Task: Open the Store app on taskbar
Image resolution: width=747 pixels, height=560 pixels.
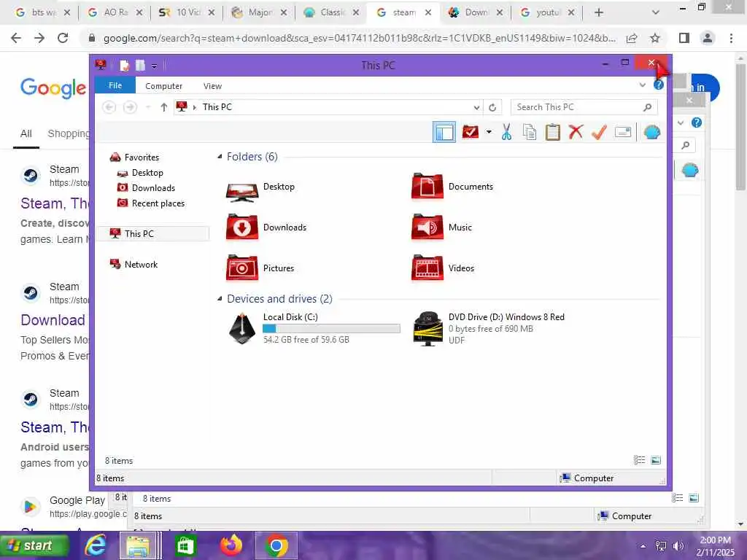Action: click(185, 545)
